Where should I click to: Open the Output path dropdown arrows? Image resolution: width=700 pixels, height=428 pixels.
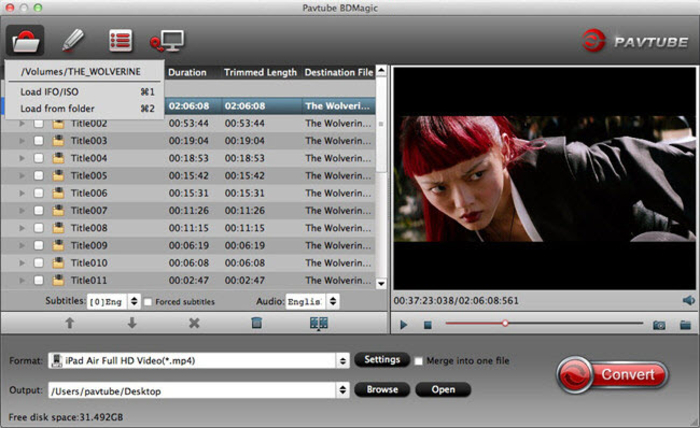point(342,390)
